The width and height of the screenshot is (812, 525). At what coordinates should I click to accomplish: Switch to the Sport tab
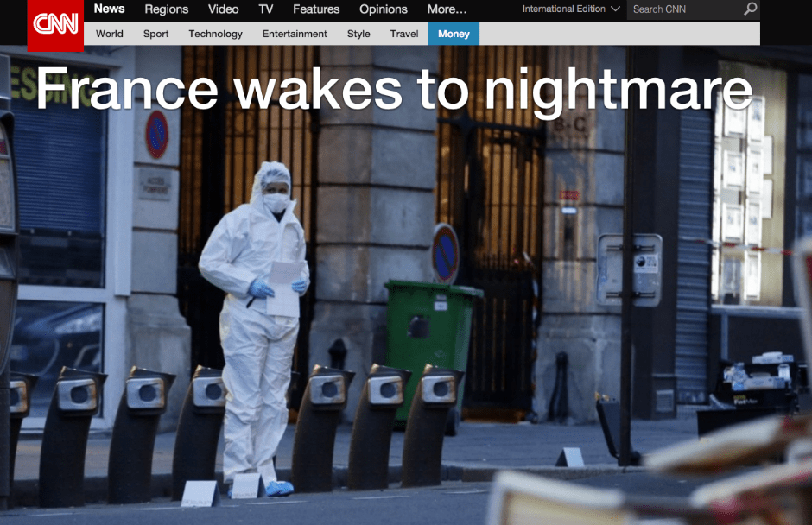[155, 34]
